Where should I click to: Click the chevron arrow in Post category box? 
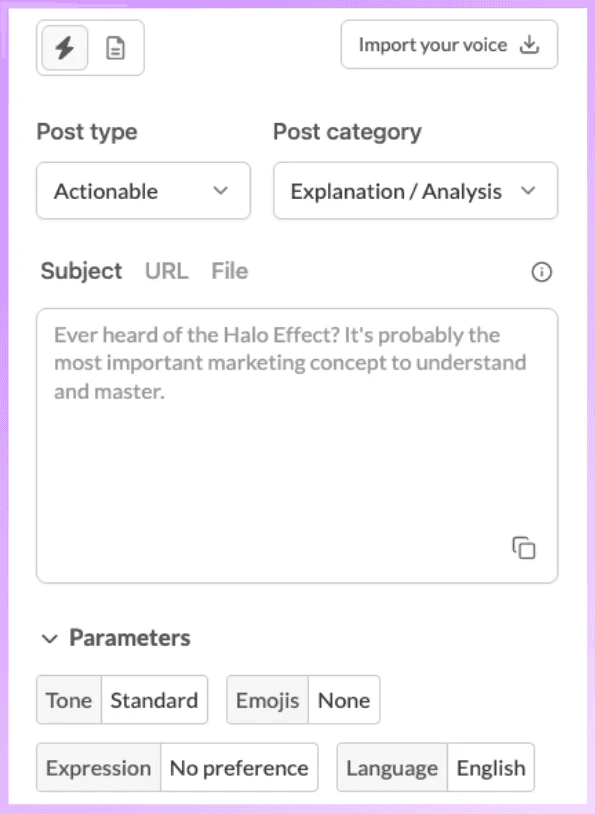(528, 191)
